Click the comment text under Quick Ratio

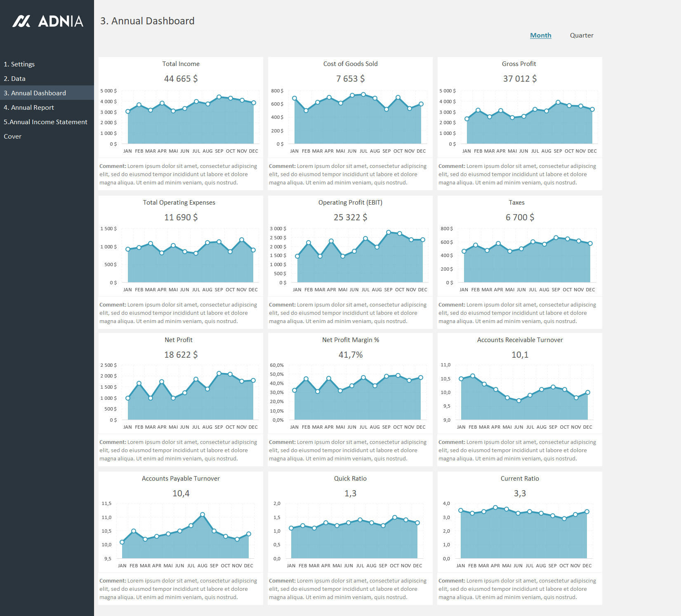tap(350, 589)
